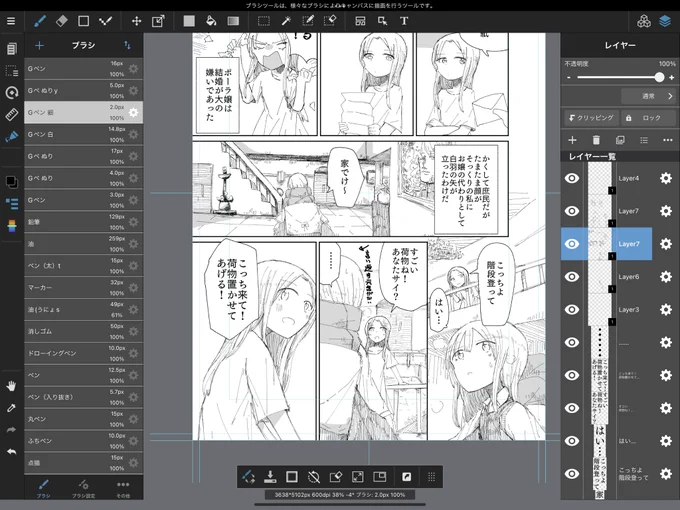Open settings gear for Layer3
Viewport: 680px width, 510px height.
(x=666, y=310)
